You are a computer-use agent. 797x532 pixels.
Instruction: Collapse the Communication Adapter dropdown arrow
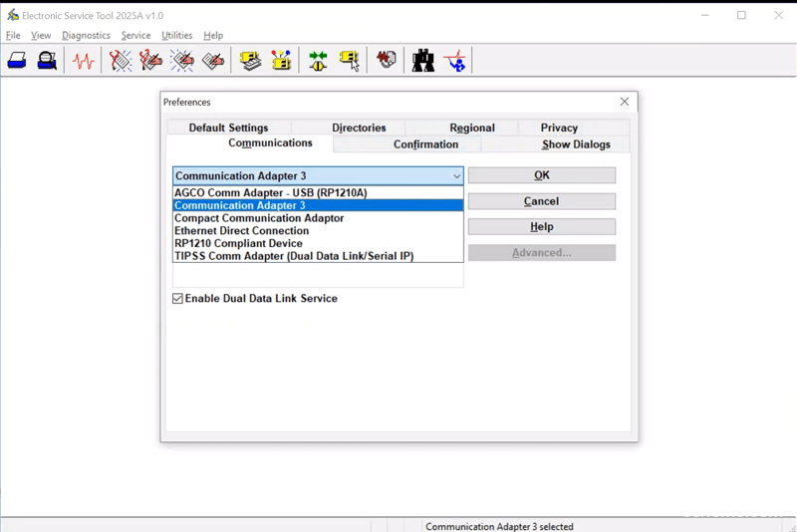[x=456, y=176]
